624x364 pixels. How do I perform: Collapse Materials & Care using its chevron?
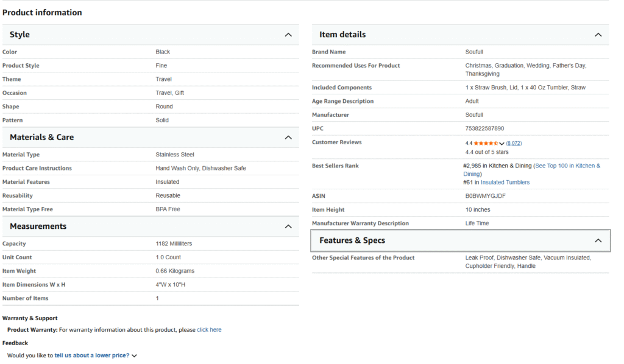(288, 138)
